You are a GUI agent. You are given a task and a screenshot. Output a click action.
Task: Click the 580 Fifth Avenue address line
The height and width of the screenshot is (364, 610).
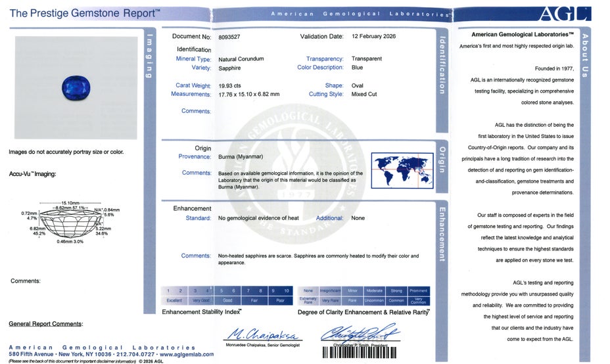pyautogui.click(x=60, y=354)
